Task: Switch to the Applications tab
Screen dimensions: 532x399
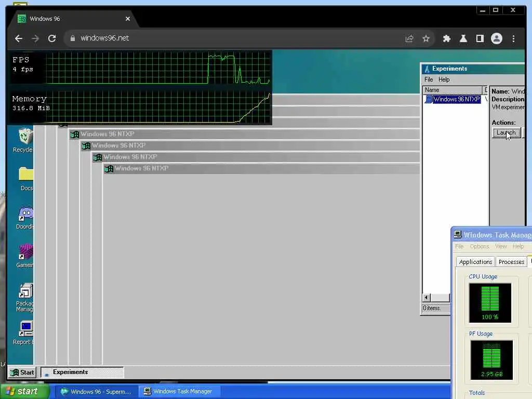Action: tap(475, 262)
